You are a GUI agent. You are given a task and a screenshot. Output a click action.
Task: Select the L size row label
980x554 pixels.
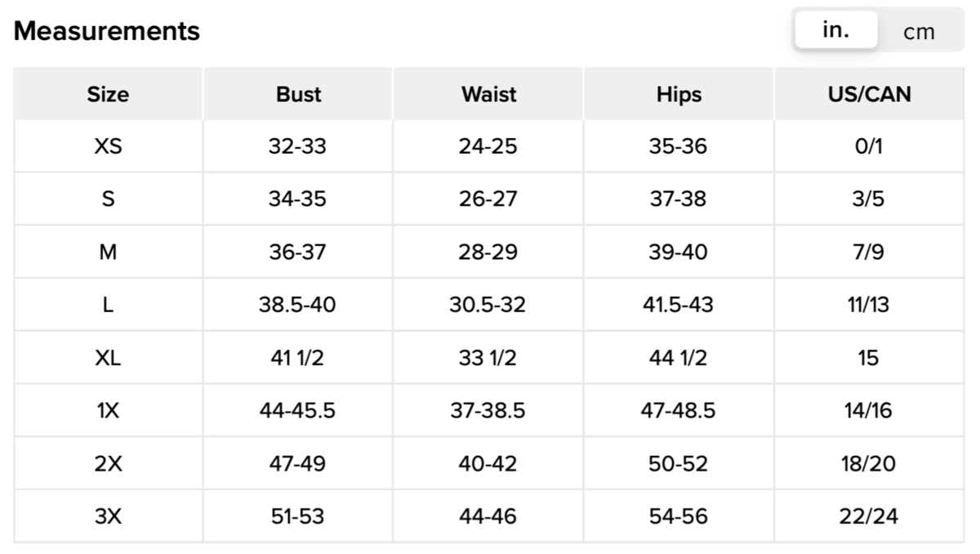(x=108, y=305)
